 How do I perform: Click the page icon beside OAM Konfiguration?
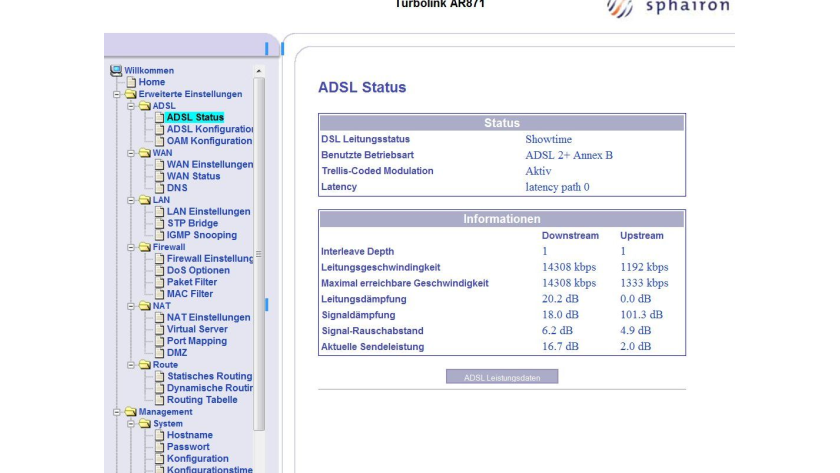tap(159, 141)
